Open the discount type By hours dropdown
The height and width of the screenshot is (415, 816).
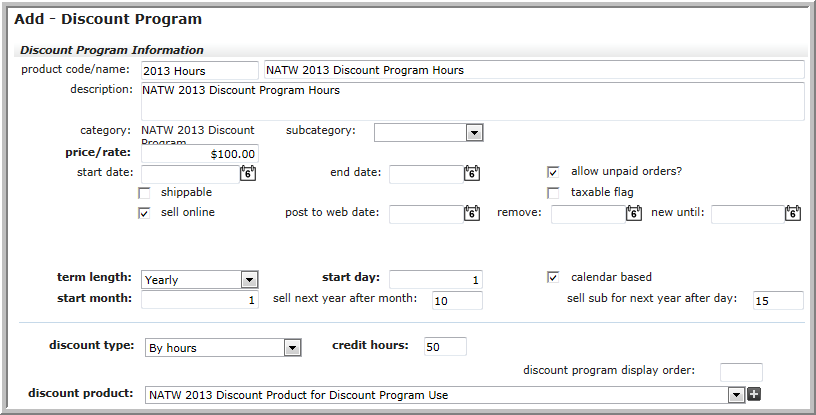pos(223,348)
